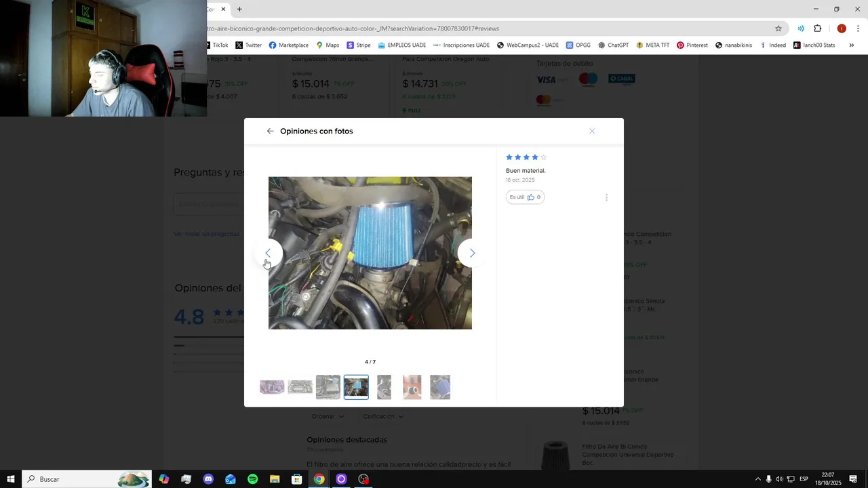This screenshot has height=488, width=868.
Task: Open Copilot from the taskbar
Action: (x=164, y=479)
